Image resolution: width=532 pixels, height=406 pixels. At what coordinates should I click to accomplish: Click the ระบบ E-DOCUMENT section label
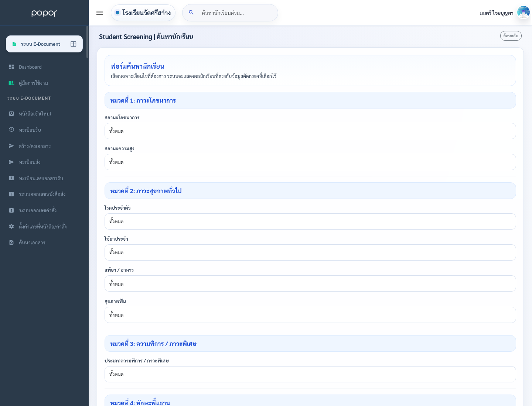pyautogui.click(x=29, y=98)
